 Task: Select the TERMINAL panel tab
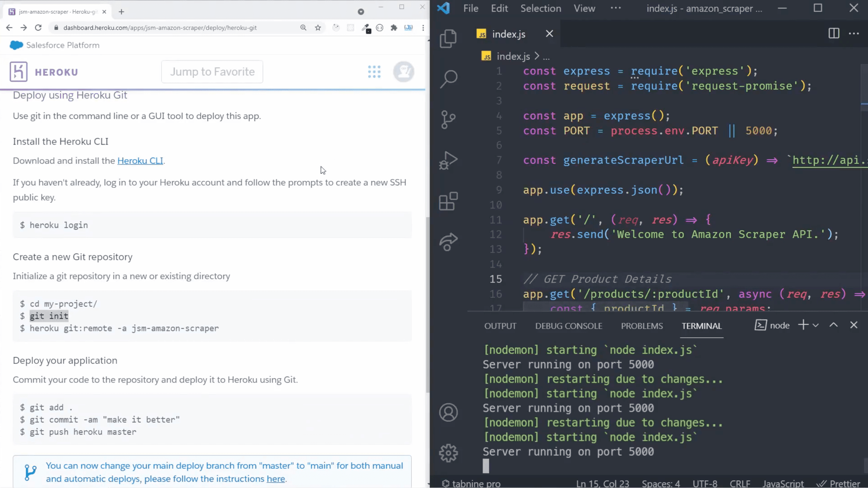click(x=701, y=326)
